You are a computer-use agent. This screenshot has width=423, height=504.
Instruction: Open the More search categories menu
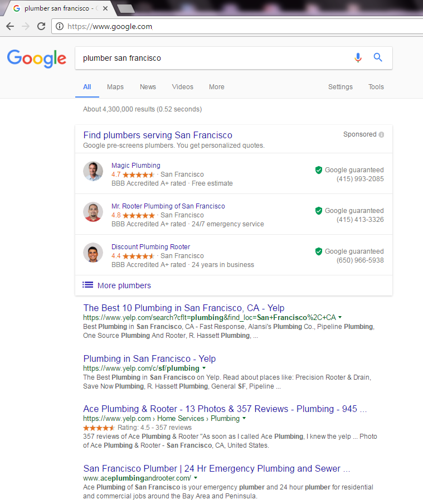click(217, 87)
